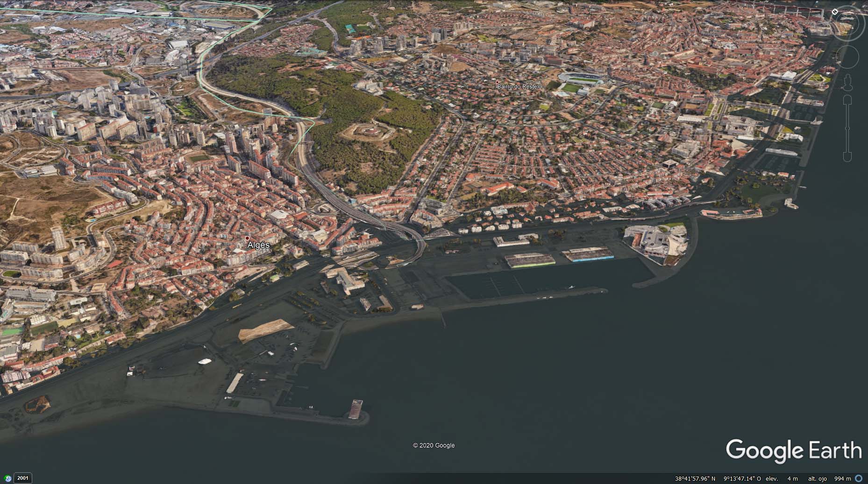This screenshot has width=868, height=484.
Task: Click the longitude readout 9°13'47.14" O
Action: 742,478
